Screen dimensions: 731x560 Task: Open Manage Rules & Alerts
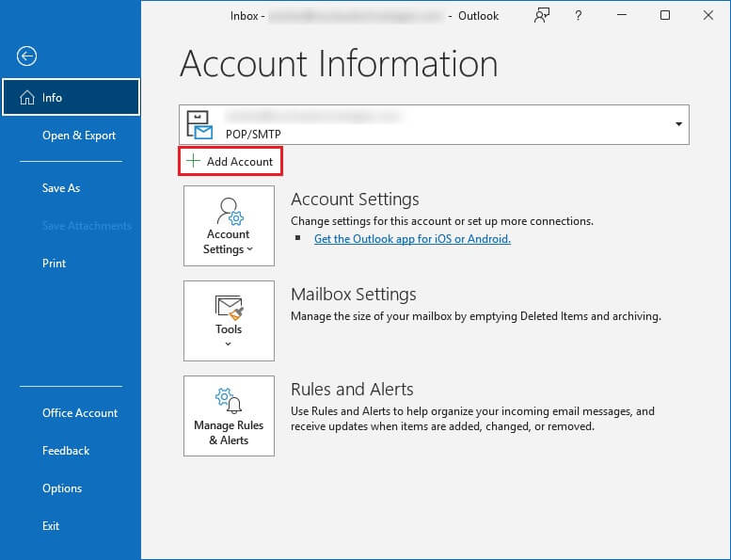tap(229, 416)
